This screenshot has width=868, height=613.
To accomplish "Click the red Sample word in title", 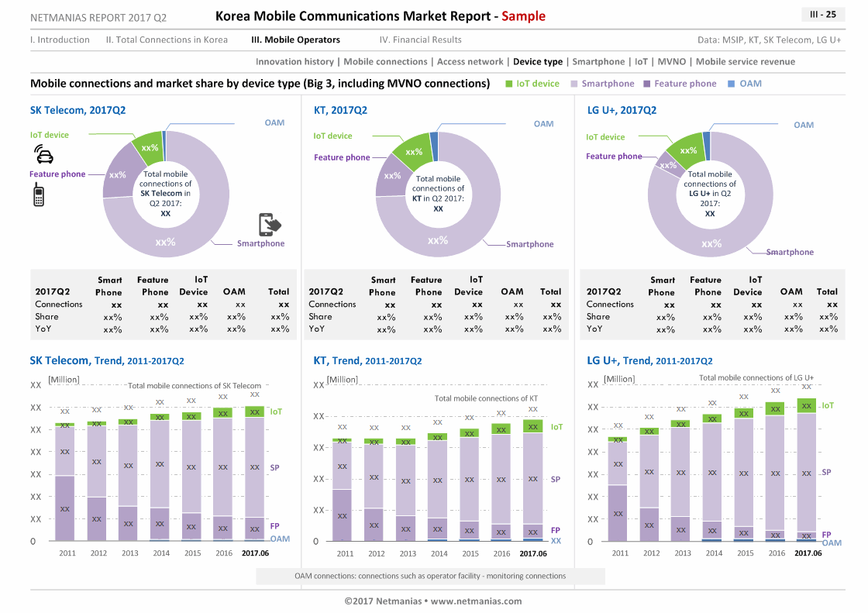I will [523, 16].
